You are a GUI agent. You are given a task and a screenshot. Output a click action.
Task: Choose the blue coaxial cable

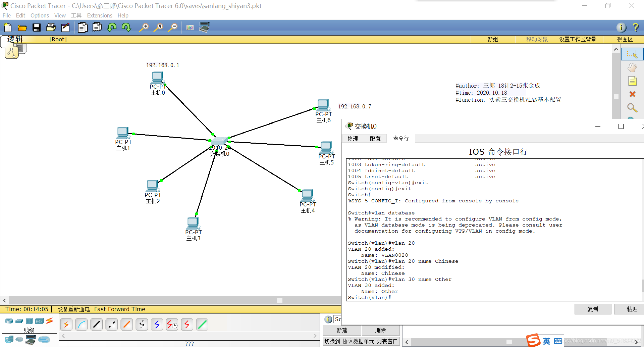coord(157,325)
